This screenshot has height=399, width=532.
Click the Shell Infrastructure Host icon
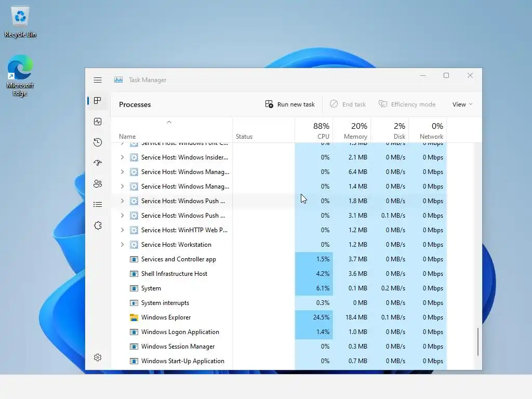(x=134, y=274)
